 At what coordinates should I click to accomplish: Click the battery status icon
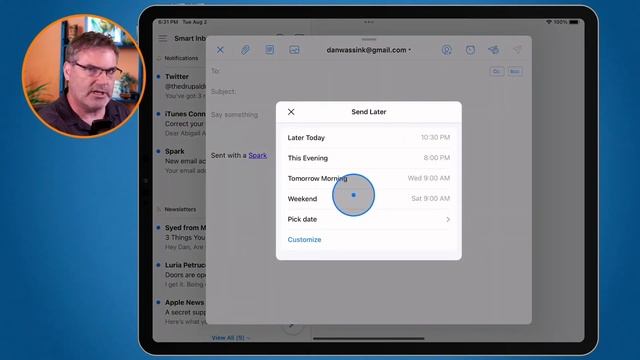[574, 22]
